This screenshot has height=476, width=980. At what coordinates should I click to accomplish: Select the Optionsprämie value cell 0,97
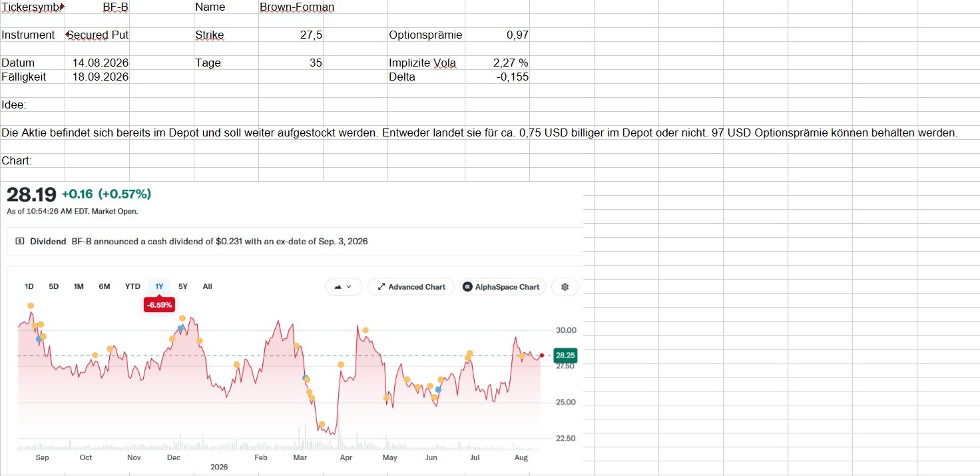(x=497, y=35)
